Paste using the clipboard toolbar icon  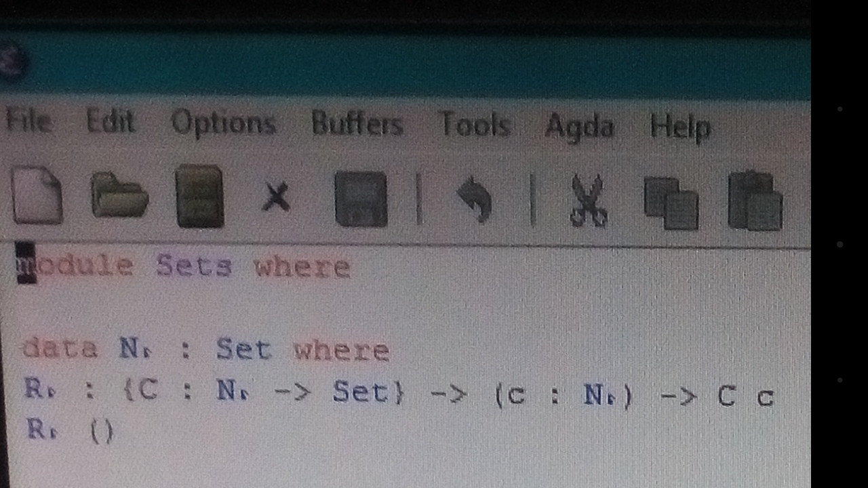[x=755, y=201]
